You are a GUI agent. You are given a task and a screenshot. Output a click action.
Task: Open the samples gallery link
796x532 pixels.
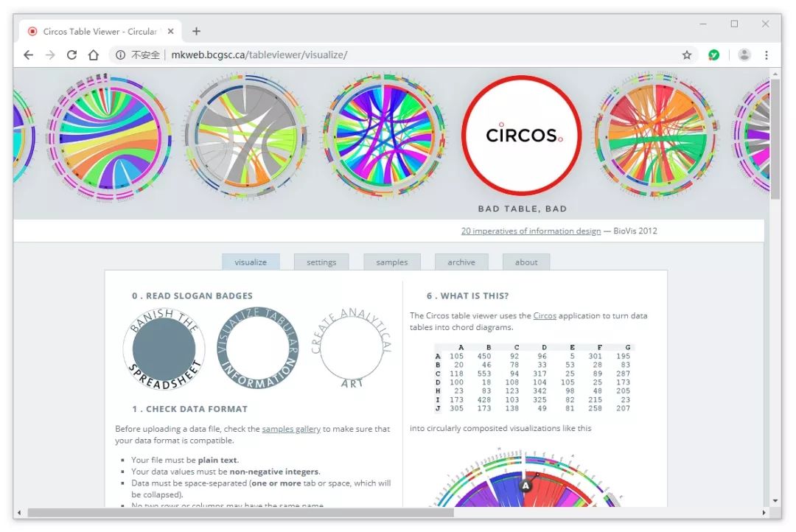pyautogui.click(x=291, y=429)
